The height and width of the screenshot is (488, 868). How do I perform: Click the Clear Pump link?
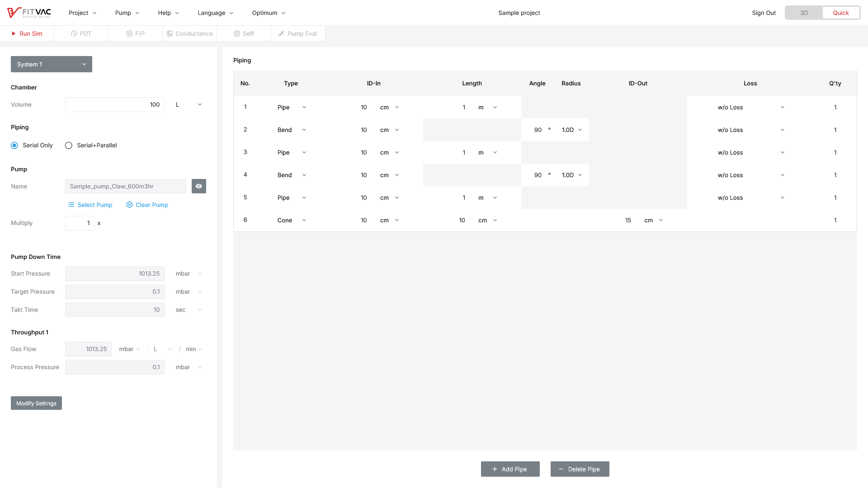(147, 205)
